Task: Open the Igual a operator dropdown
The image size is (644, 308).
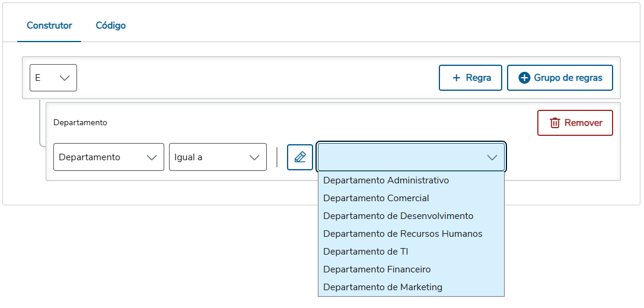Action: [218, 157]
